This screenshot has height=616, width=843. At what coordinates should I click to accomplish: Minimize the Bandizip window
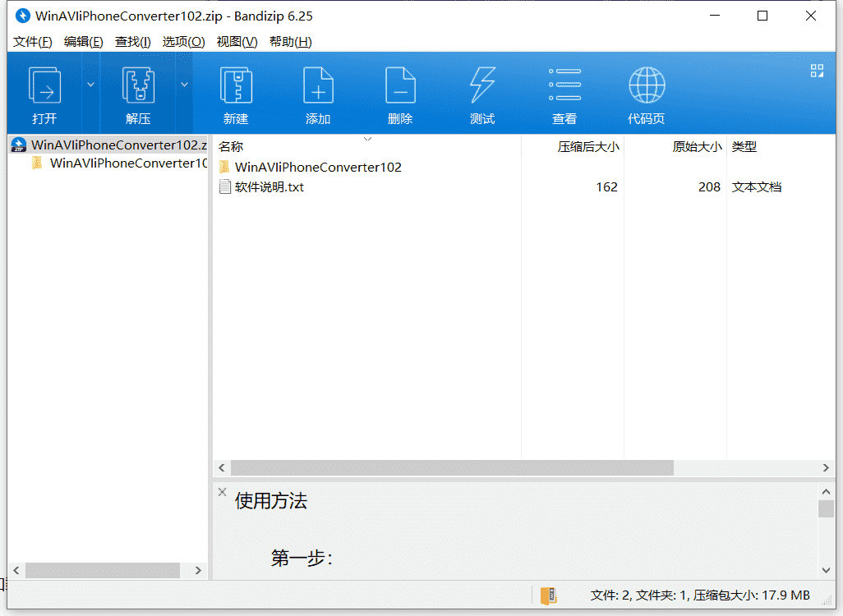[x=715, y=16]
